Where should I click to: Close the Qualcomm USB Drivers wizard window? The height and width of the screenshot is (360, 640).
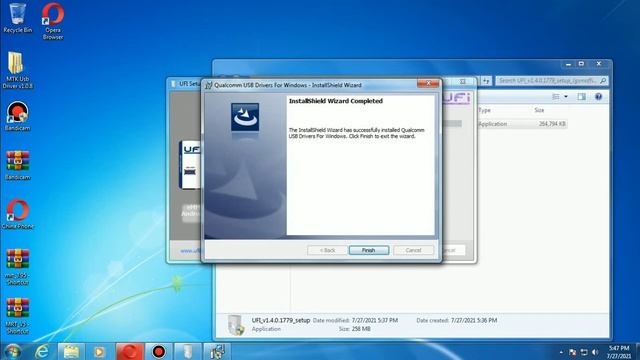click(x=428, y=83)
